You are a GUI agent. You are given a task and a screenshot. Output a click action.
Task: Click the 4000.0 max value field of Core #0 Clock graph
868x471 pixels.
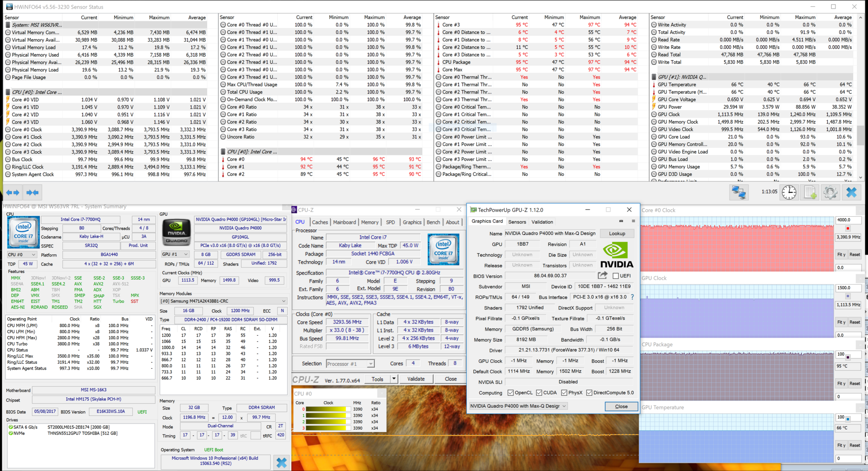pyautogui.click(x=848, y=220)
